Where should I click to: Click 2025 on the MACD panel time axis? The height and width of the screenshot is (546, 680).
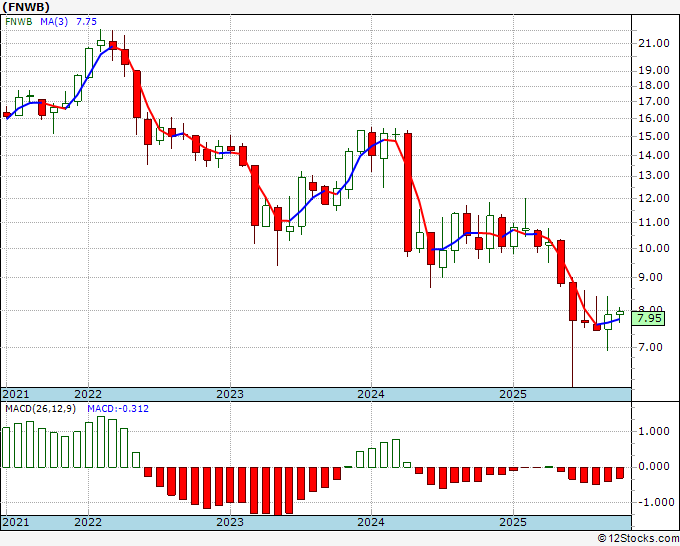(513, 522)
